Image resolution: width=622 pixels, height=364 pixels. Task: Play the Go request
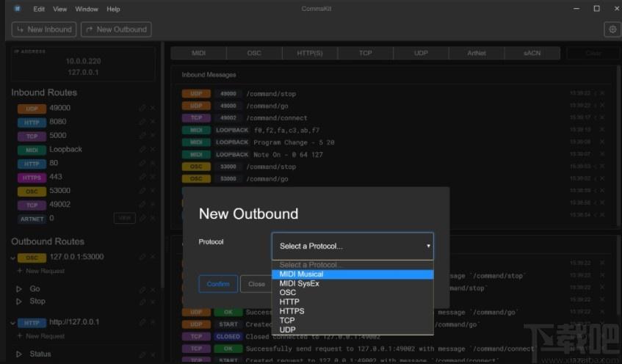coord(18,289)
